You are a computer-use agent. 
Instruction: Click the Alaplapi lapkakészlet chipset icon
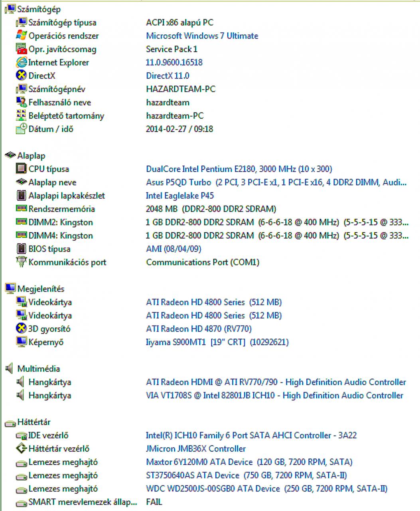point(21,196)
